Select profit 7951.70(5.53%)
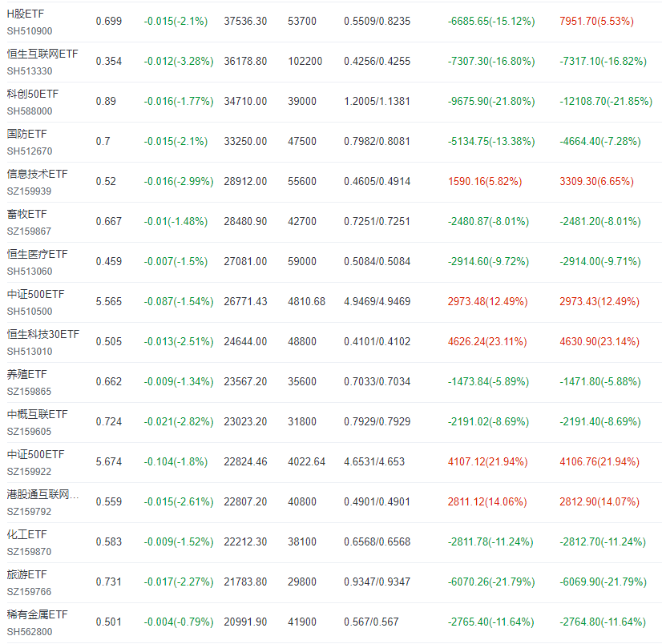 coord(596,22)
